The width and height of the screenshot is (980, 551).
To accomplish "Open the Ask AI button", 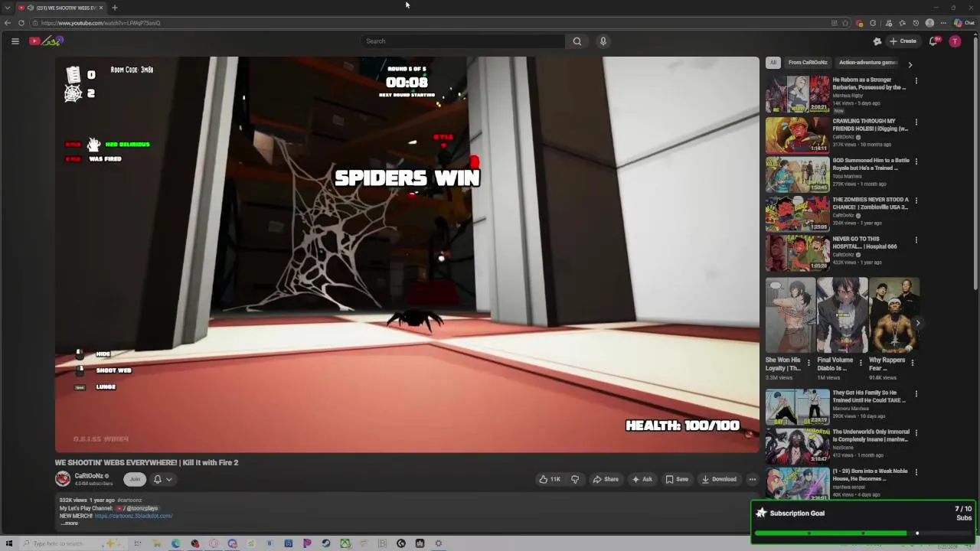I will (642, 479).
